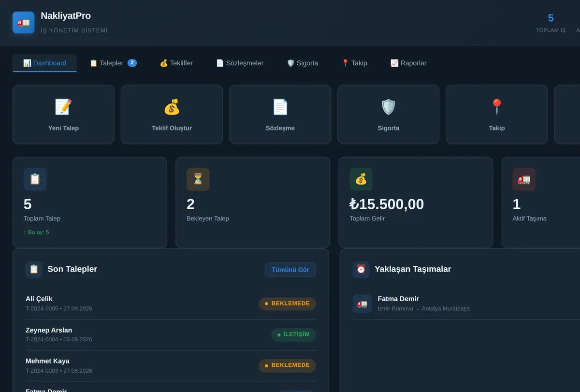Click the route İzmir Bornova → Antalya Muratpaşa
Image resolution: width=580 pixels, height=392 pixels.
424,308
